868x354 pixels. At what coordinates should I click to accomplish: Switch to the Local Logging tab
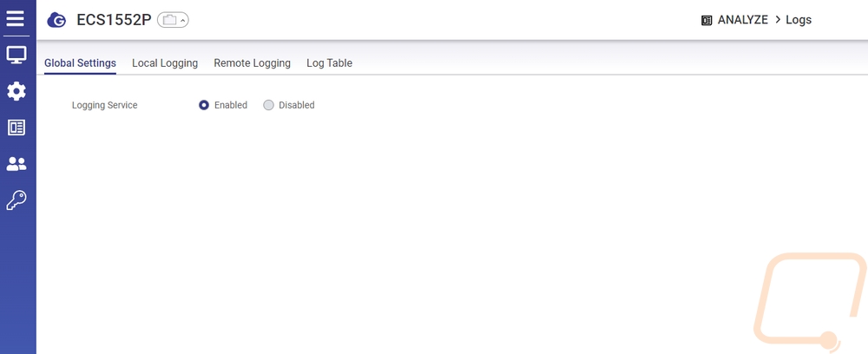point(165,63)
